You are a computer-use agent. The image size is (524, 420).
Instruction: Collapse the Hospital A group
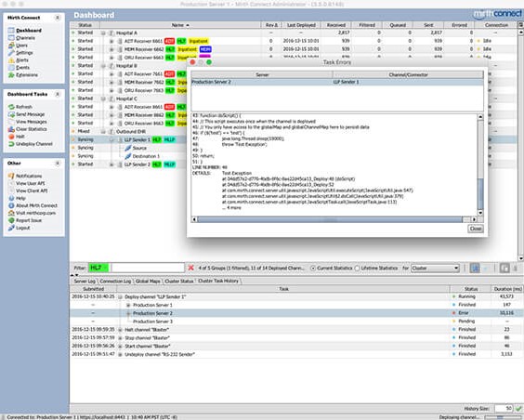(x=103, y=33)
